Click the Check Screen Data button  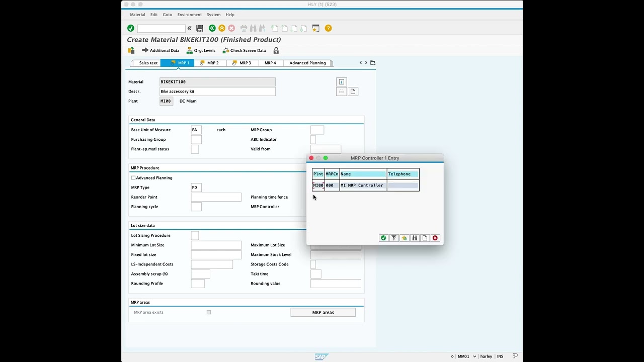[x=244, y=50]
